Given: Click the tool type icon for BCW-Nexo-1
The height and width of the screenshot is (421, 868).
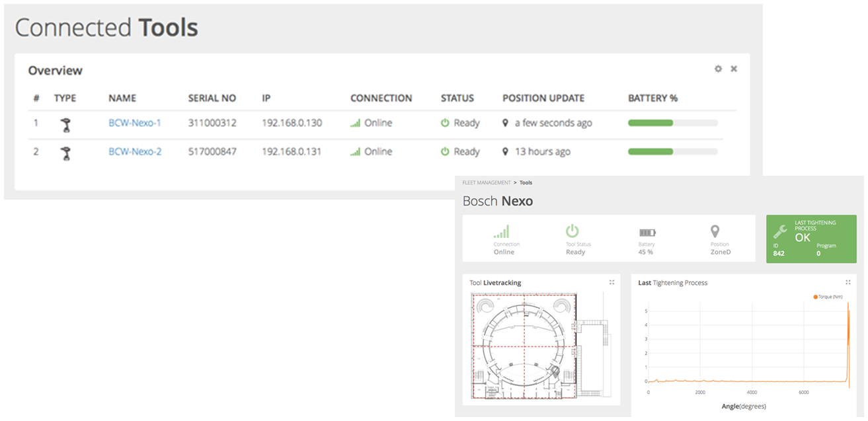Looking at the screenshot, I should tap(65, 124).
